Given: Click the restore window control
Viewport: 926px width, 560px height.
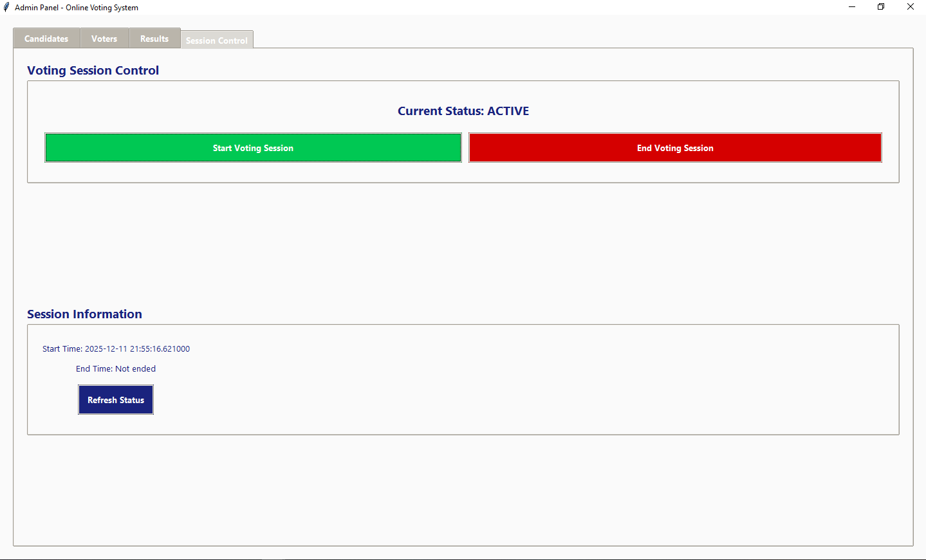Looking at the screenshot, I should point(881,6).
